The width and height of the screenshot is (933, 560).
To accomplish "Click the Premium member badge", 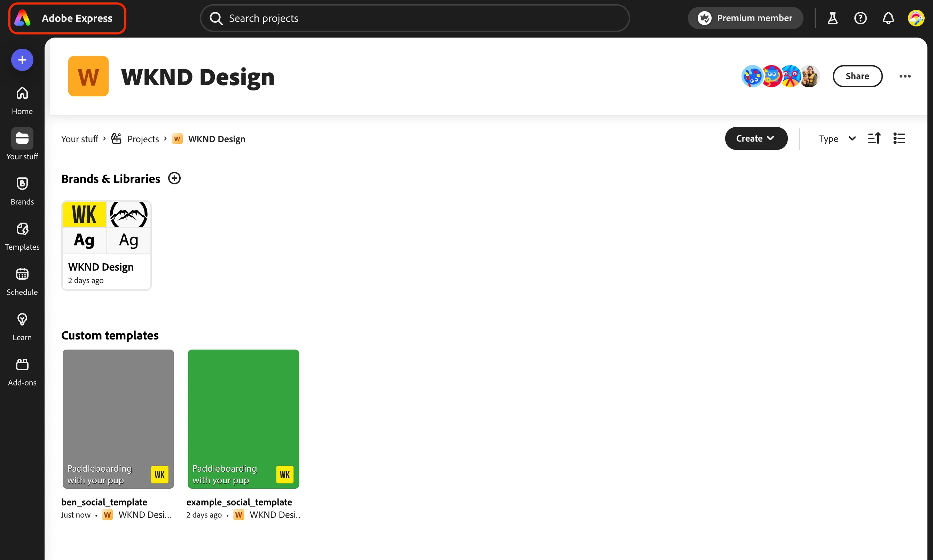I will coord(745,18).
